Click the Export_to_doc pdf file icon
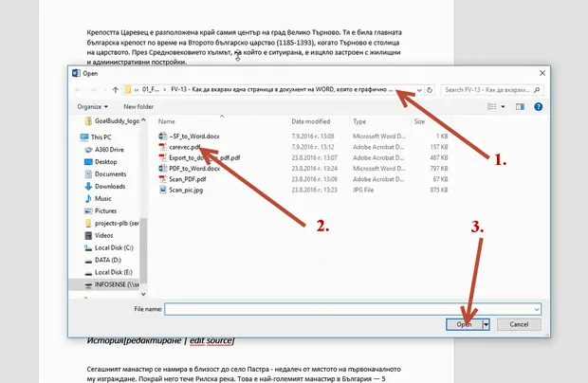Screen dimensions: 588x383 162,157
